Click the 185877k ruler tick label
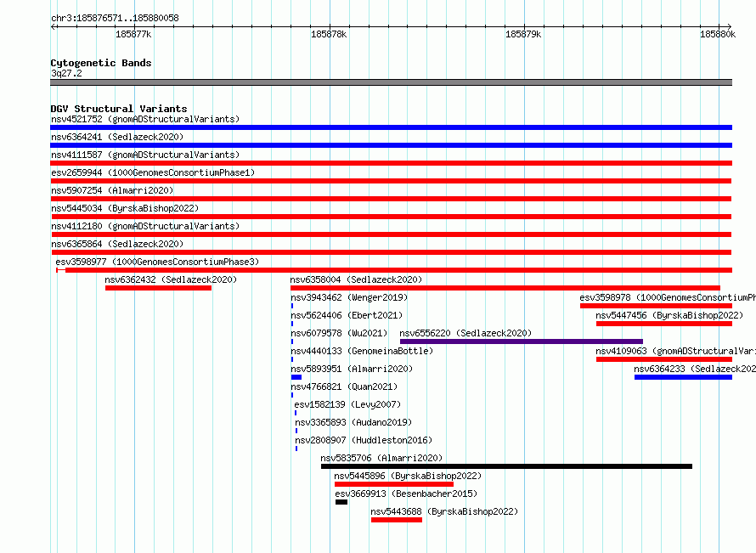This screenshot has height=553, width=756. [x=133, y=34]
